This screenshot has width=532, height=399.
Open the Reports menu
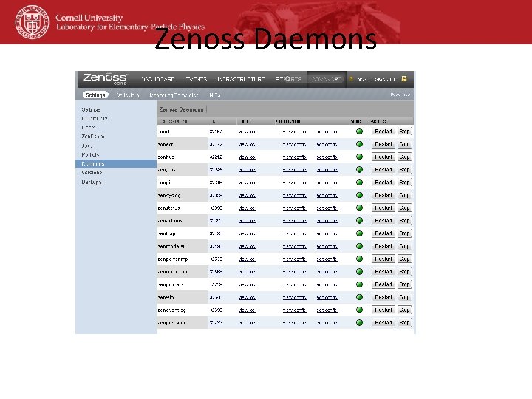point(288,79)
